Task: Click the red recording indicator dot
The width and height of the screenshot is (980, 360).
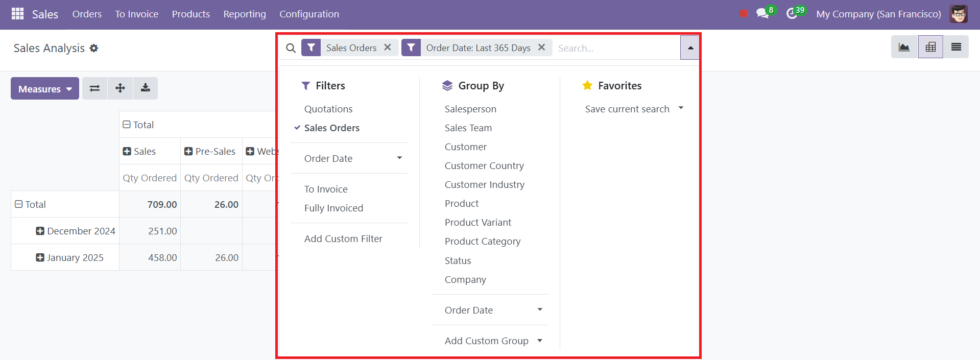Action: click(x=744, y=14)
